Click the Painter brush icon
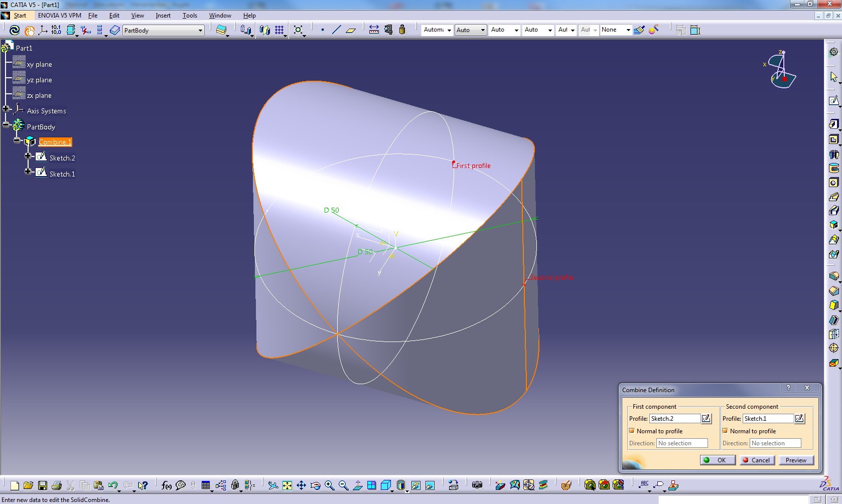 click(x=639, y=30)
